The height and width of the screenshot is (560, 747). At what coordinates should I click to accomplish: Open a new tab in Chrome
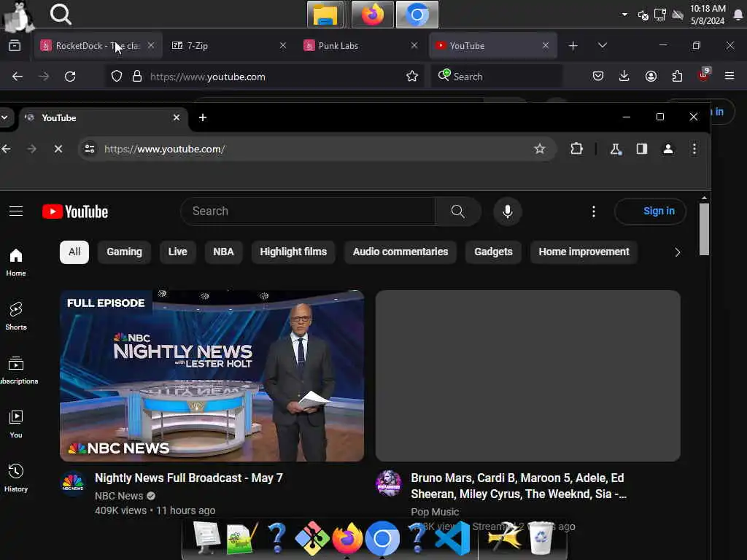(203, 117)
